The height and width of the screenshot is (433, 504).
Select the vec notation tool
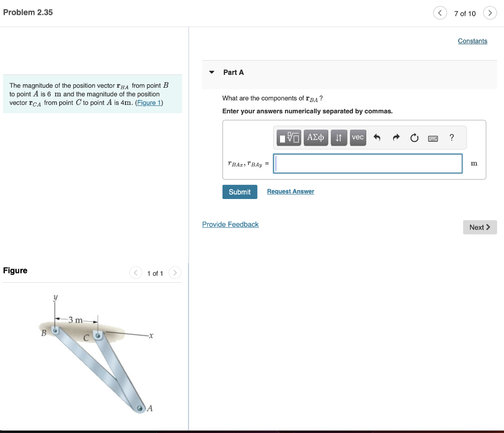click(x=358, y=138)
